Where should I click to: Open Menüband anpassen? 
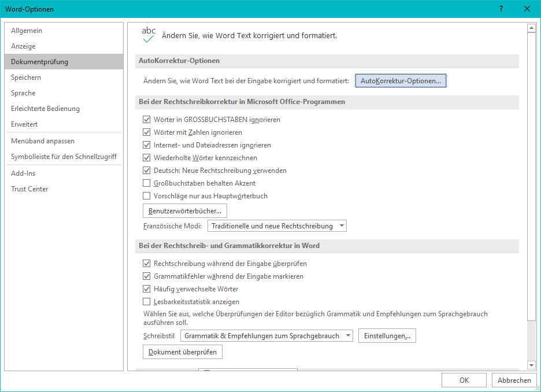tap(64, 141)
